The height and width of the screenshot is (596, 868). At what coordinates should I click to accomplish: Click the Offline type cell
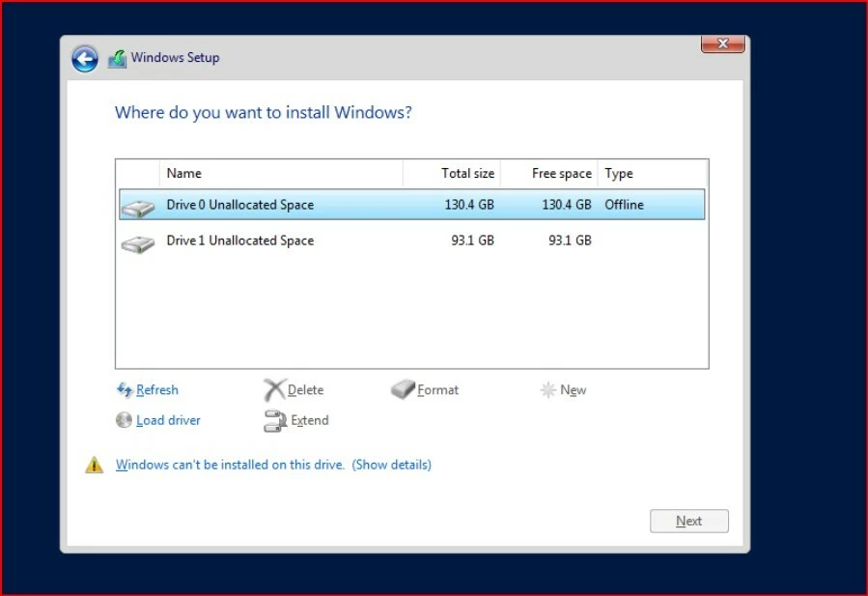[625, 205]
